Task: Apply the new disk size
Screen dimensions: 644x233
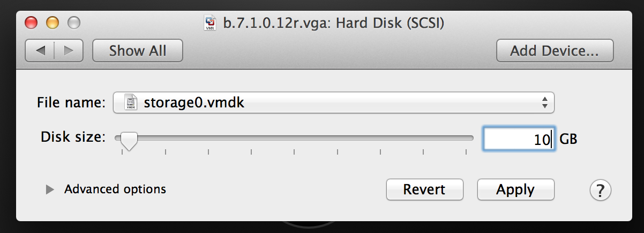Action: click(515, 190)
